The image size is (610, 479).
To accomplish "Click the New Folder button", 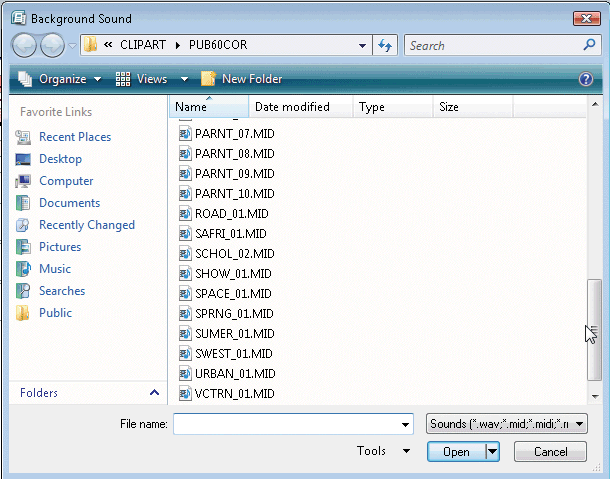I will click(242, 79).
